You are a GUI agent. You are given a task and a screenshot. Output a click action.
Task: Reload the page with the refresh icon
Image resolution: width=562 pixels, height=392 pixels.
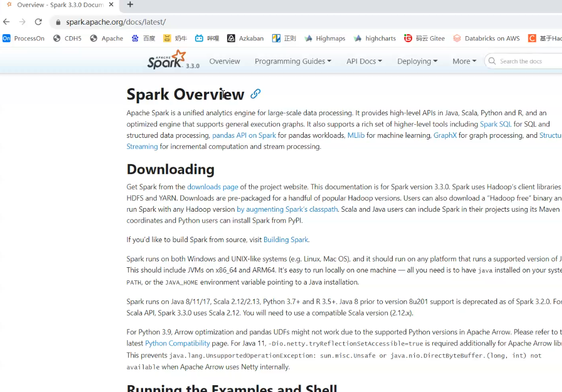38,22
